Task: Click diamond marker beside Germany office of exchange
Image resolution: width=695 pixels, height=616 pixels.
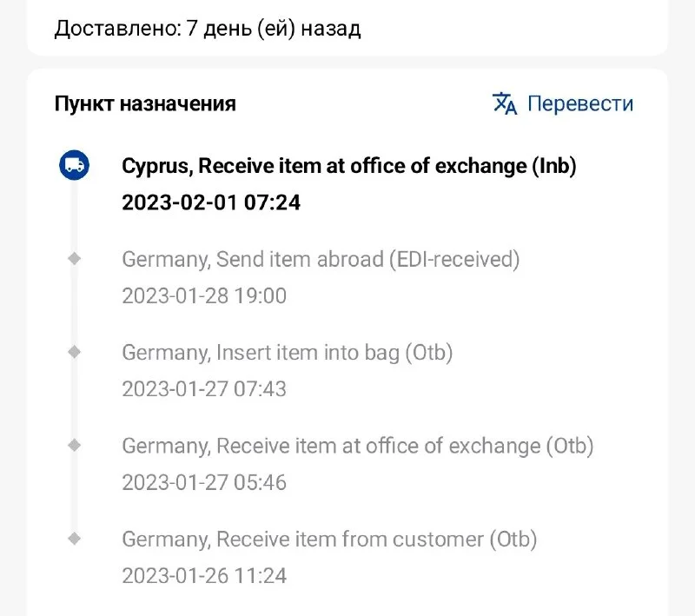Action: click(74, 445)
